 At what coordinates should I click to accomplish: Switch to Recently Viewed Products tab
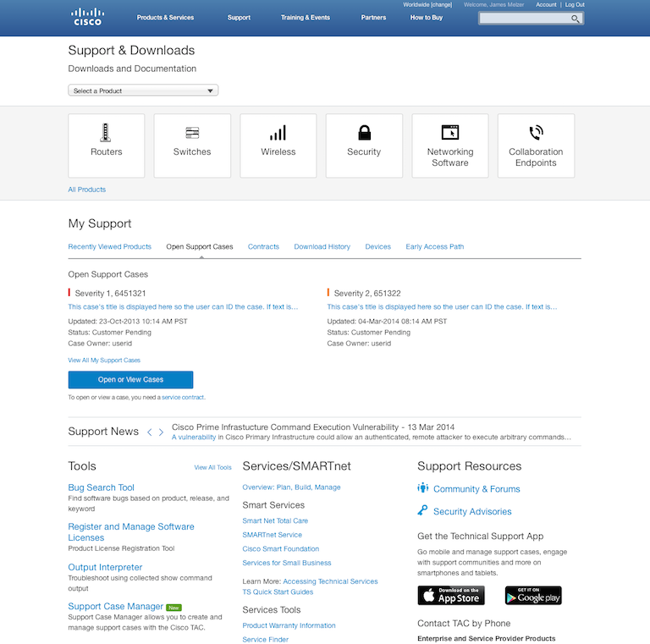[110, 246]
